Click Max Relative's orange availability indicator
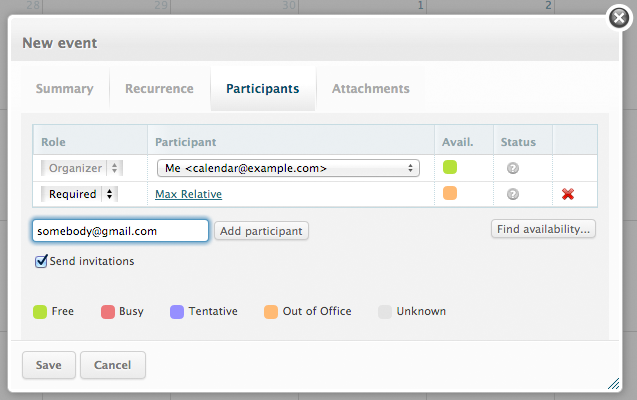637x400 pixels. (450, 193)
